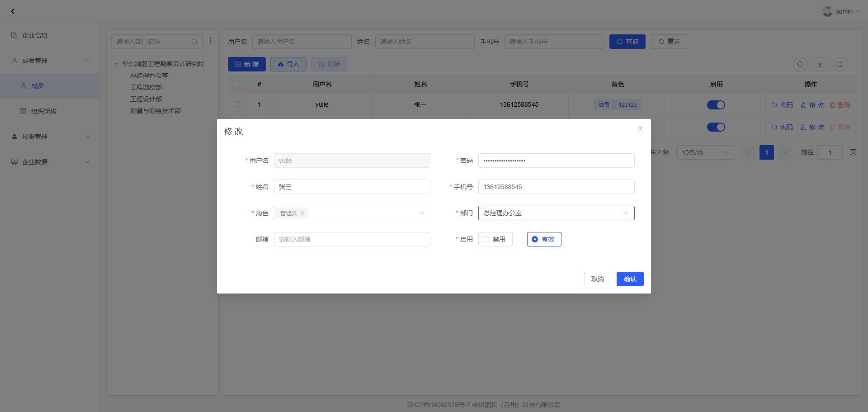This screenshot has height=412, width=868.
Task: Click the search magnifier in department name box
Action: click(x=194, y=42)
